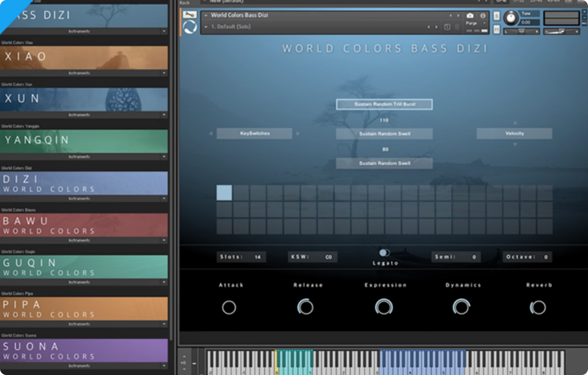588x375 pixels.
Task: Adjust the Tune knob
Action: click(511, 17)
